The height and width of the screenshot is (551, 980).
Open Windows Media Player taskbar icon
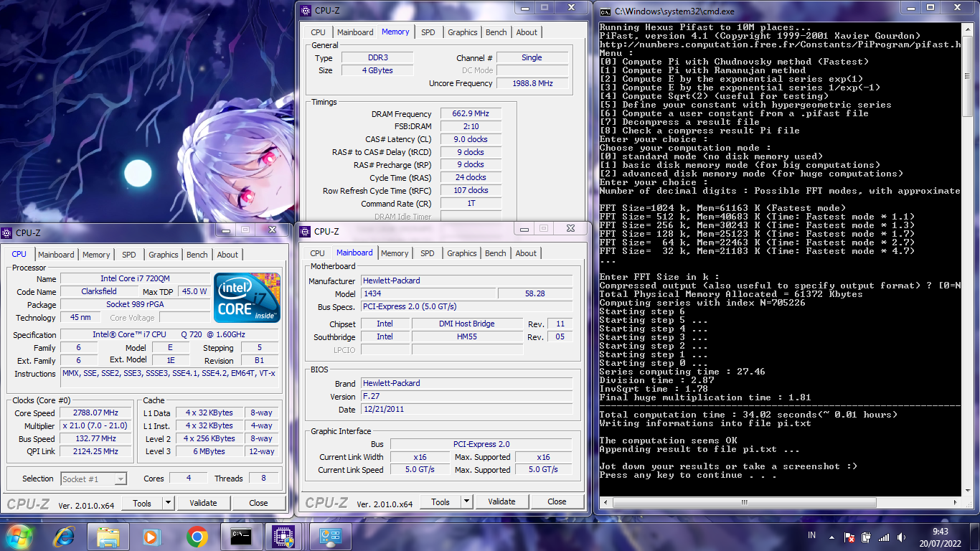(x=151, y=536)
